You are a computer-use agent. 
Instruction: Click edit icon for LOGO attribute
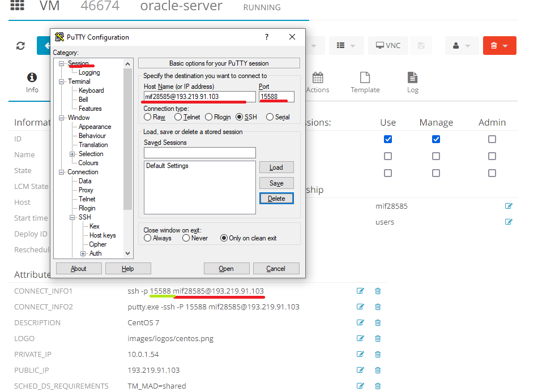(x=360, y=338)
